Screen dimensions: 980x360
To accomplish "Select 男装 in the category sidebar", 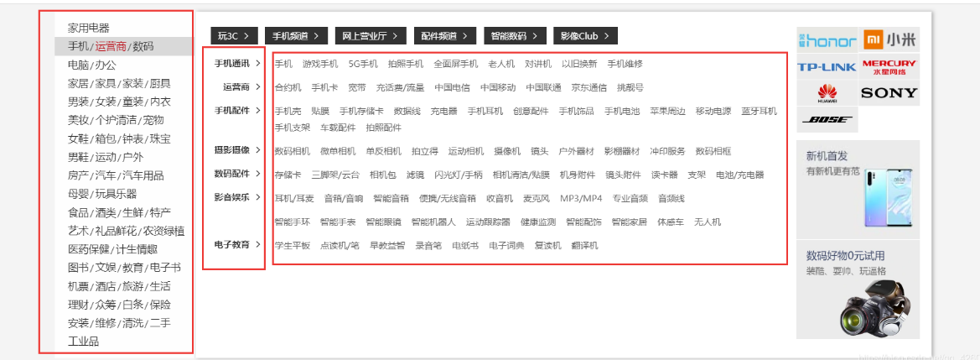I will click(x=78, y=102).
